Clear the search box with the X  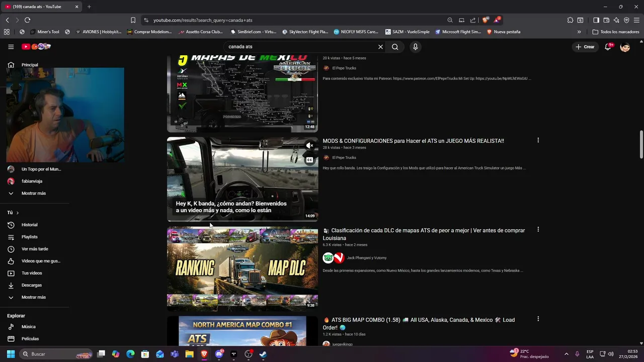point(380,47)
